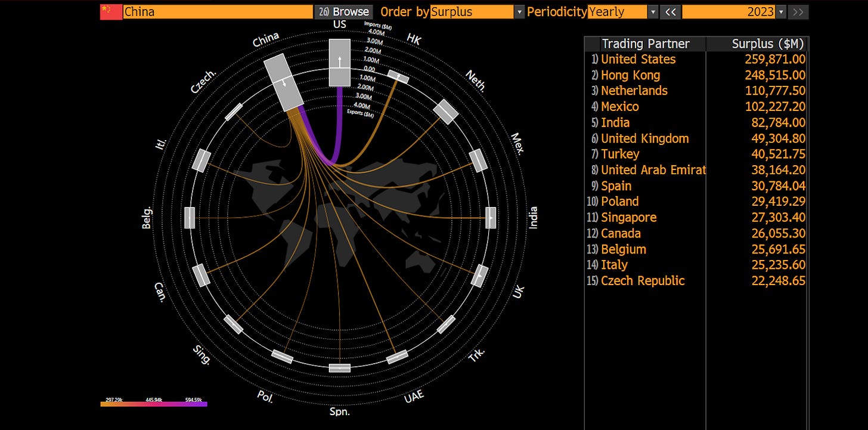Viewport: 868px width, 430px height.
Task: Edit the China country input field
Action: (218, 12)
